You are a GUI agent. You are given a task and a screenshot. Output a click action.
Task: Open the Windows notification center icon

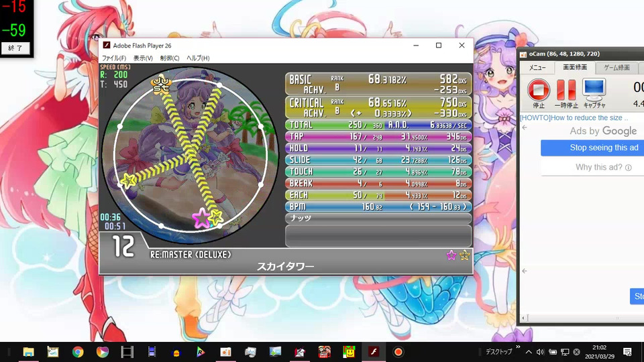point(627,352)
